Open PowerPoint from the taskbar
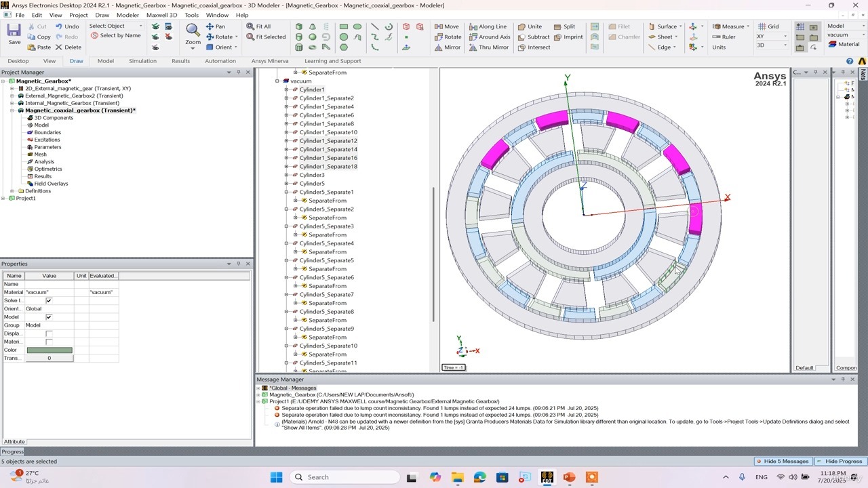This screenshot has height=488, width=868. coord(569,477)
